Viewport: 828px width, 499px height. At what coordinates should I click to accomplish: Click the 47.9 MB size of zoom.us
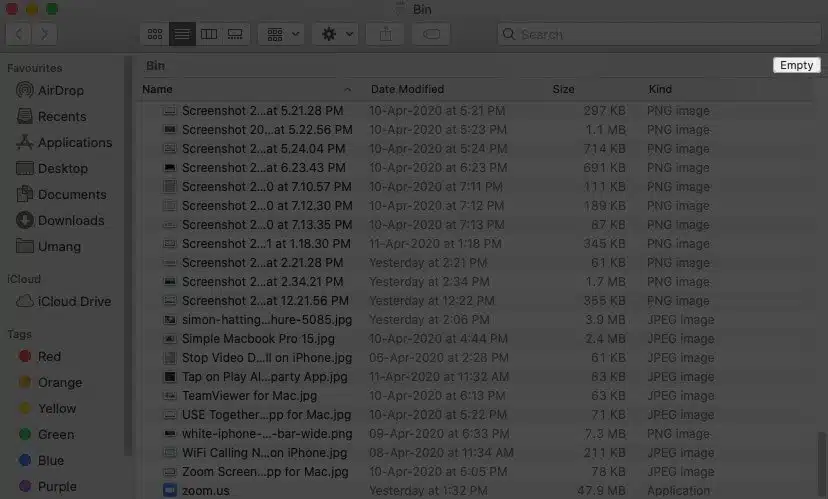[601, 491]
